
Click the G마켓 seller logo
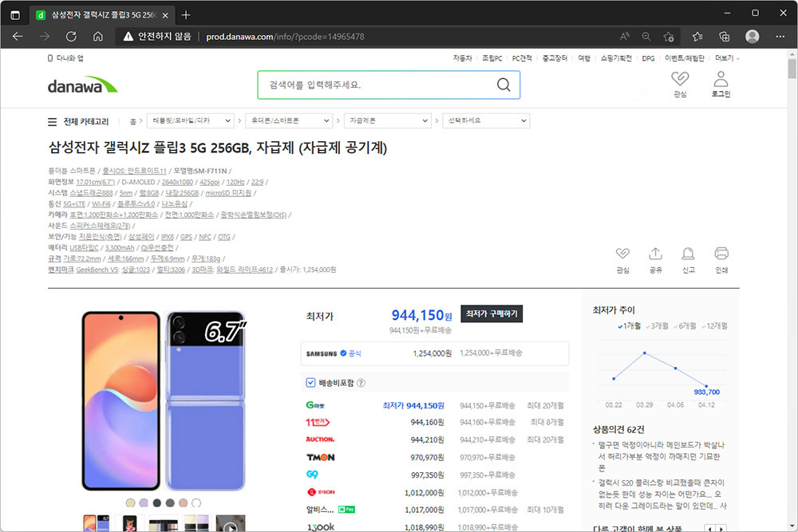coord(315,405)
